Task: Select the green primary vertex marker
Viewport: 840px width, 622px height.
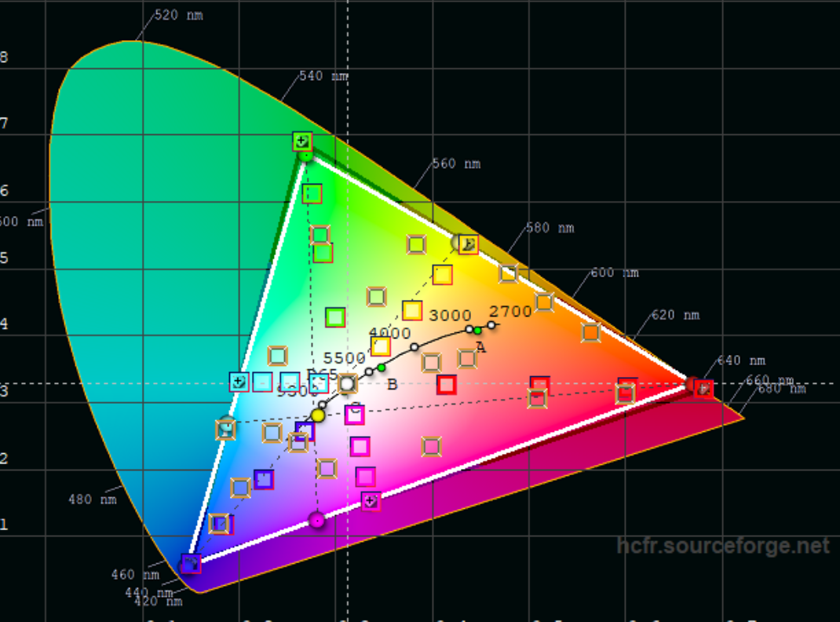Action: 302,142
